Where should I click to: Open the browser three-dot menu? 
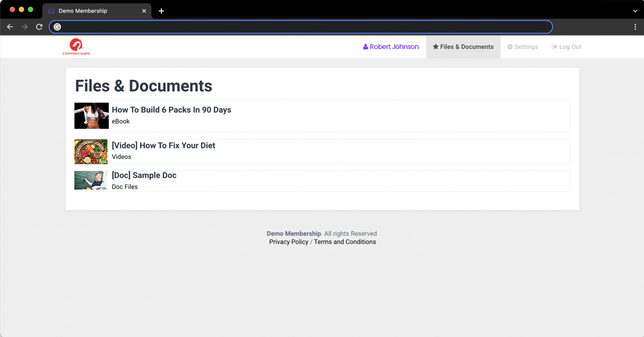[635, 27]
